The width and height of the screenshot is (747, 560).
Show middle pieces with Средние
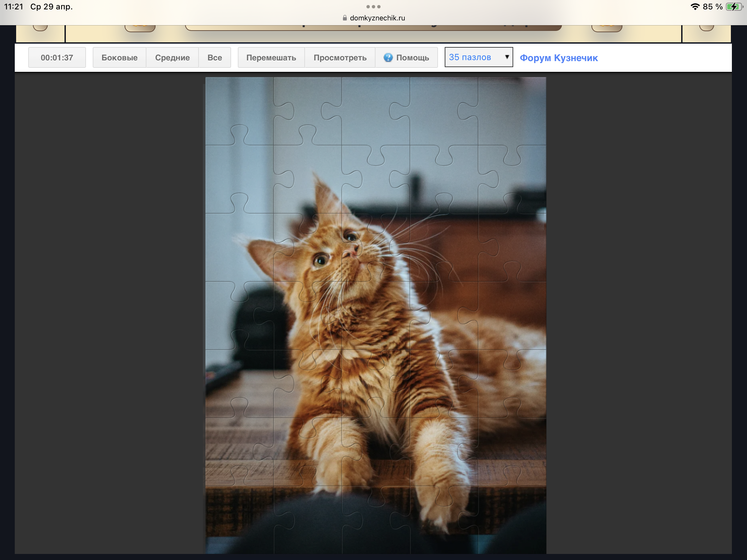(x=172, y=58)
